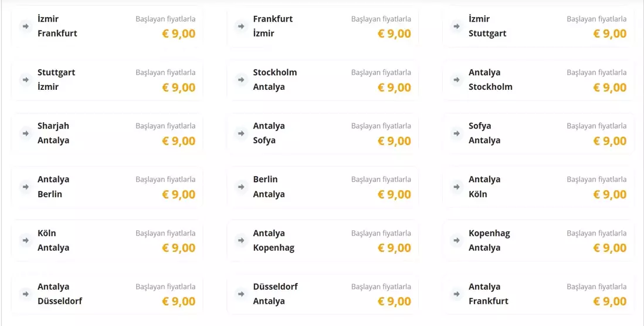This screenshot has width=644, height=326.
Task: Click the €9,00 price for Düsseldorf–Antalya
Action: click(394, 301)
